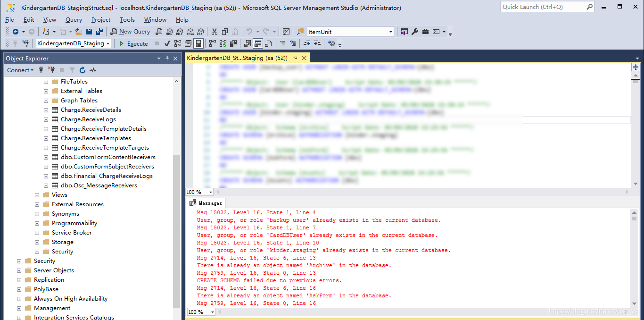Screen dimensions: 644x320
Task: Click the Undo arrow icon
Action: [249, 32]
